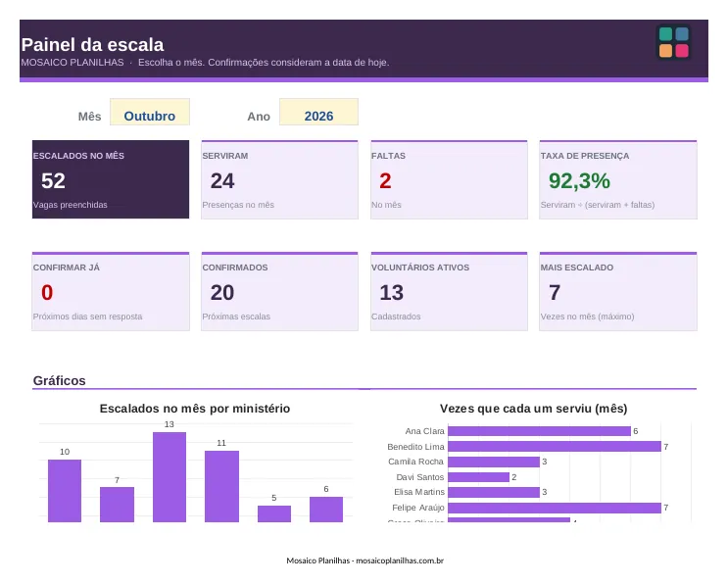Click the 'Presenças no mês' caption
Screen dimensions: 728x585
coord(238,205)
